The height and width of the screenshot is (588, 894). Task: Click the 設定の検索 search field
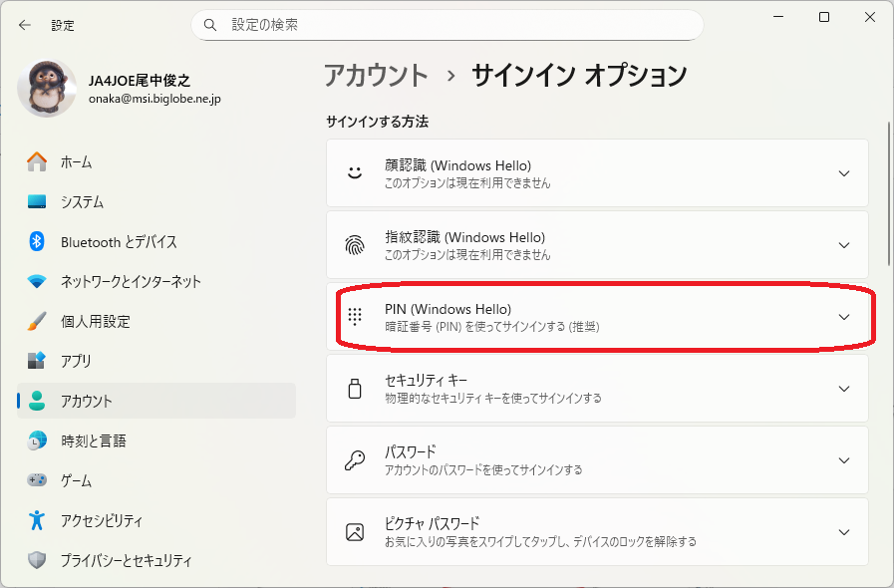point(447,25)
